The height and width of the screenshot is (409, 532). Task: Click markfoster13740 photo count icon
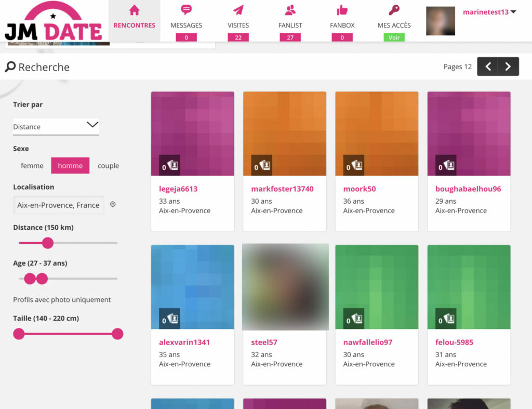tap(262, 165)
